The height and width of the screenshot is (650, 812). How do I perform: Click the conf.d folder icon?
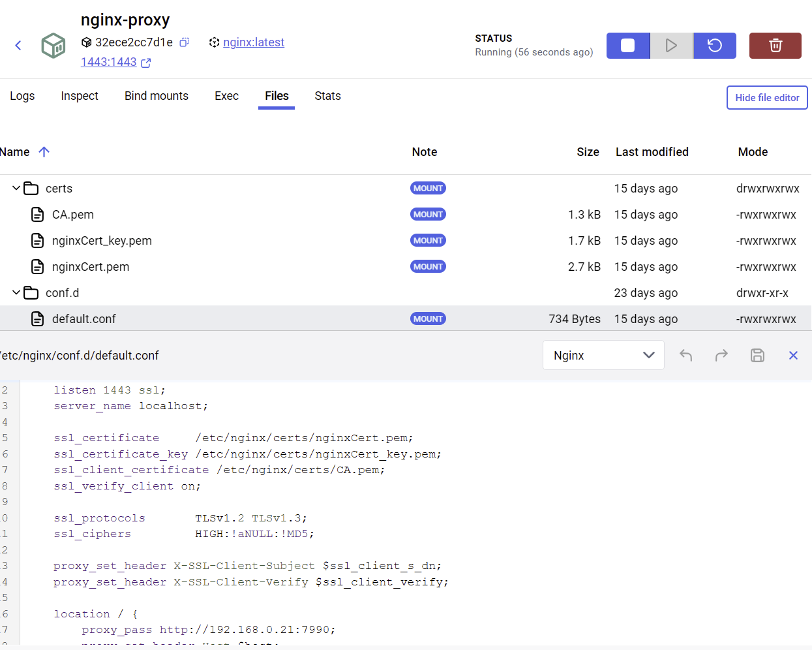pyautogui.click(x=31, y=293)
